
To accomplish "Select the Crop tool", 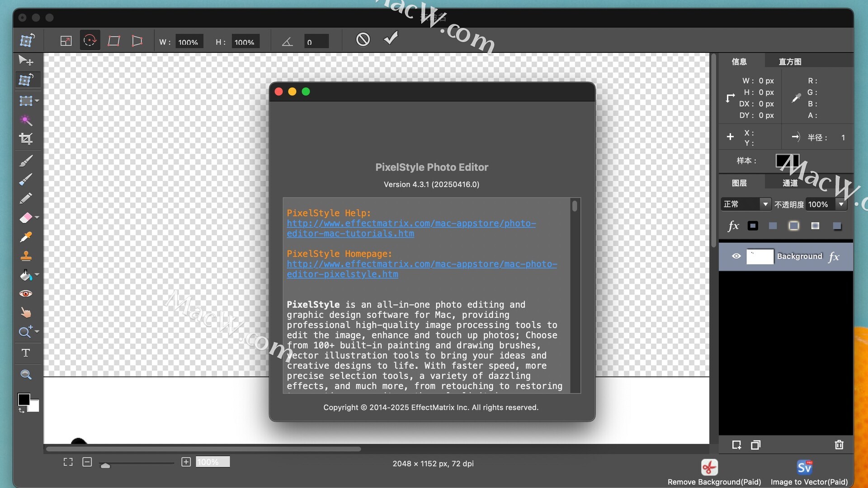I will (x=26, y=139).
